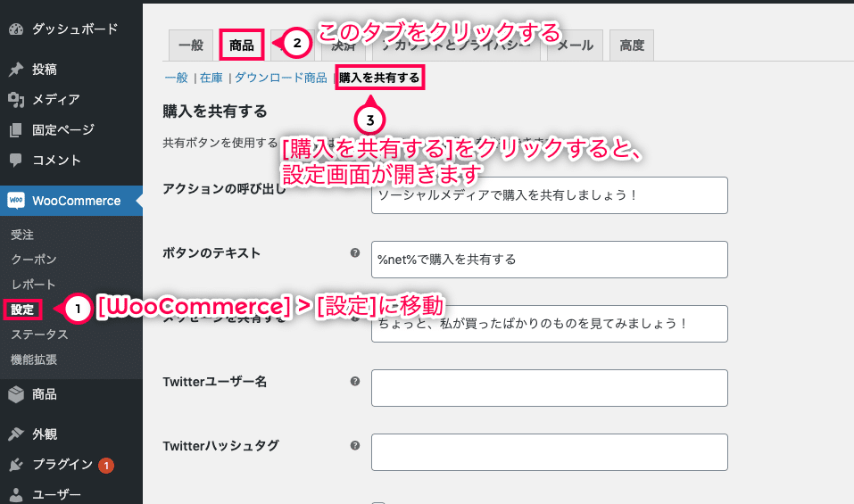This screenshot has width=854, height=504.
Task: Click the plugin update badge showing 1
Action: (106, 466)
